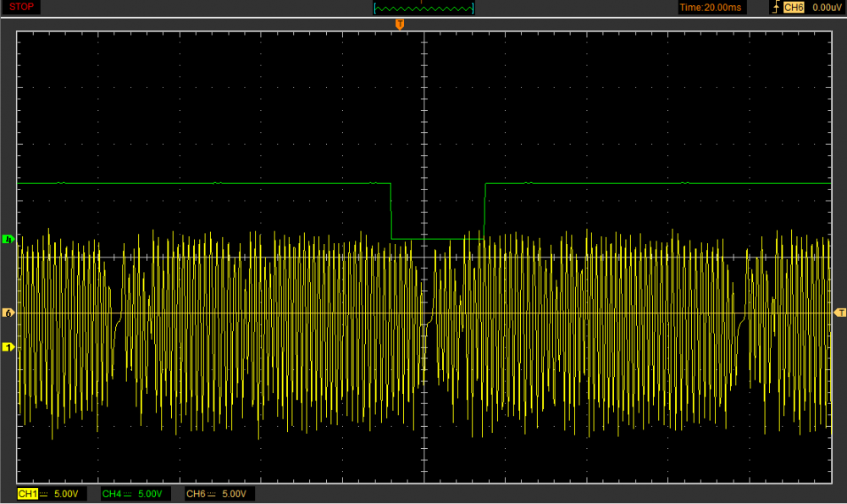
Task: Toggle the green CH4 channel label
Action: [111, 494]
